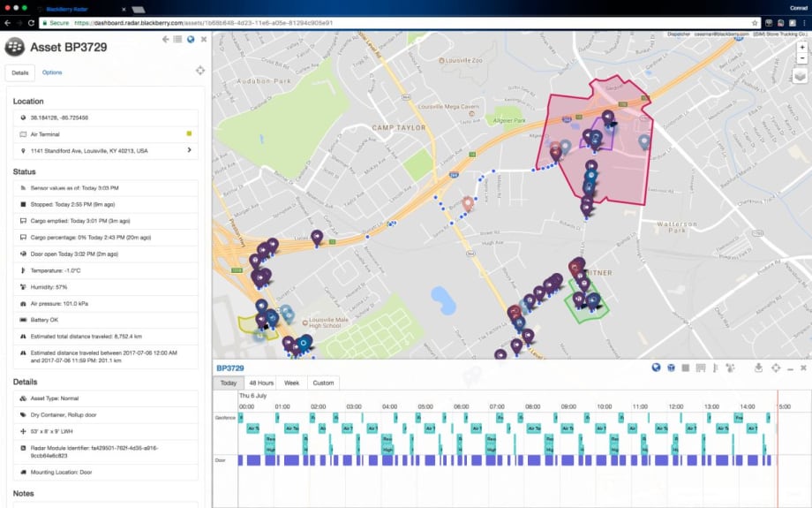812x508 pixels.
Task: Click the Asset Type: Normal row
Action: coord(106,398)
